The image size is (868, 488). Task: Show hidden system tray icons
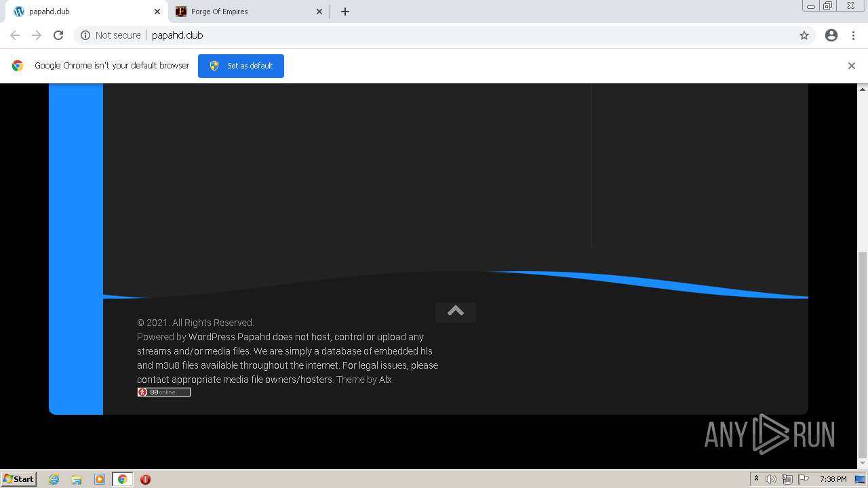tap(756, 479)
